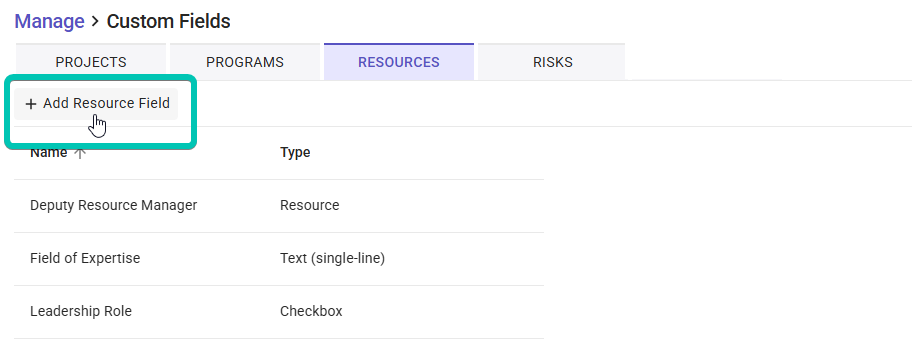The width and height of the screenshot is (912, 364).
Task: Click the Checkbox type cell
Action: click(x=311, y=312)
